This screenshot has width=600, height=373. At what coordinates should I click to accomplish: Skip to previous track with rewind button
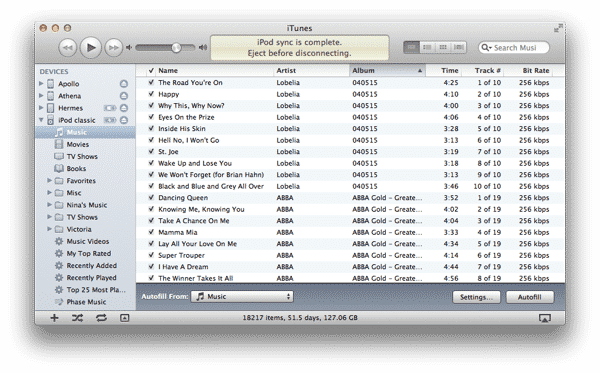[x=67, y=48]
